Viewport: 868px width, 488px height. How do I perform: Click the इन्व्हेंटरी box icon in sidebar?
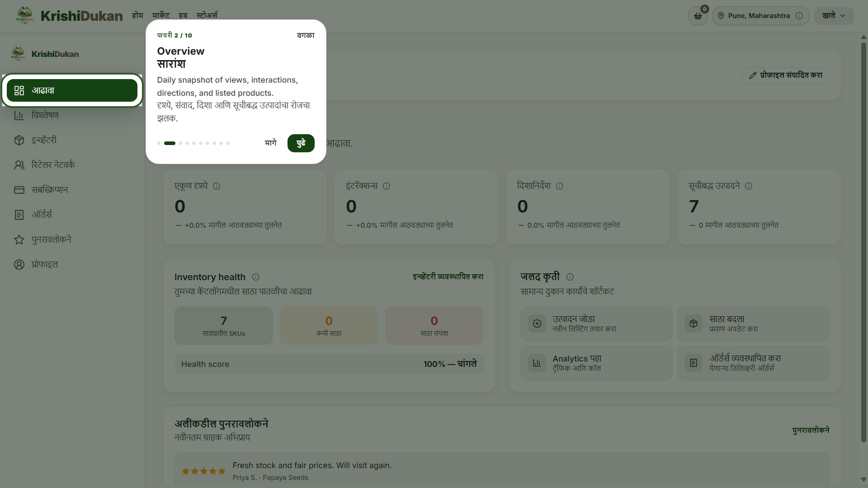pos(19,140)
